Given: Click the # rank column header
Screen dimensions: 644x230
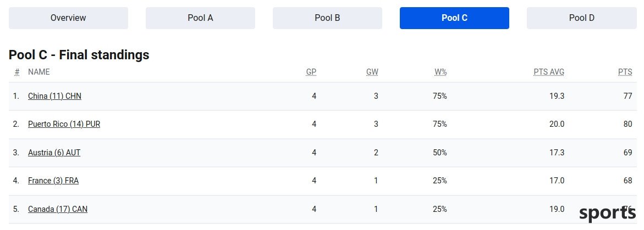Looking at the screenshot, I should [x=17, y=72].
